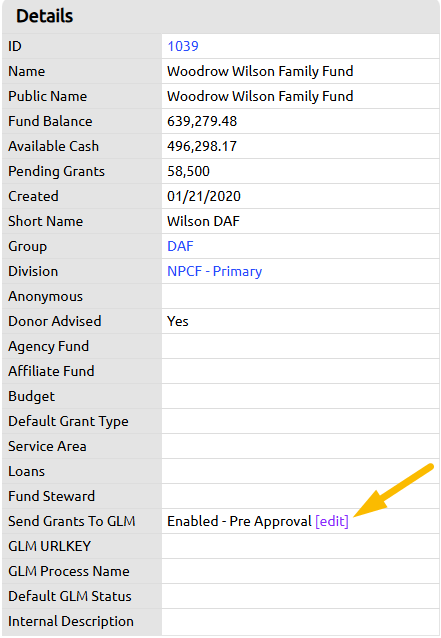
Task: Click the Default Grant Type label
Action: click(68, 422)
